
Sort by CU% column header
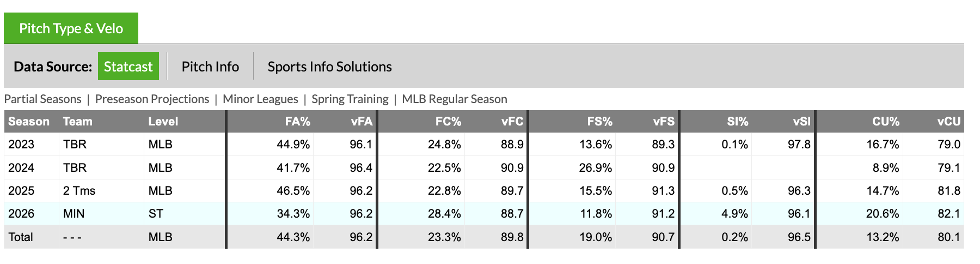point(885,122)
